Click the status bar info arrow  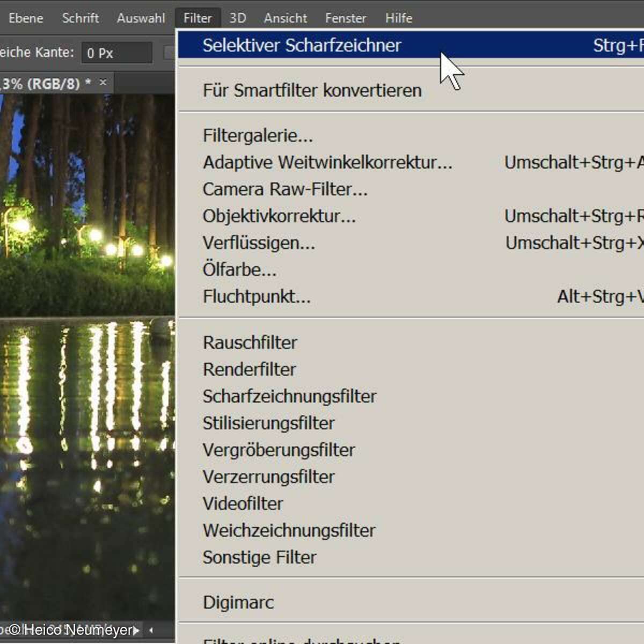pos(137,630)
